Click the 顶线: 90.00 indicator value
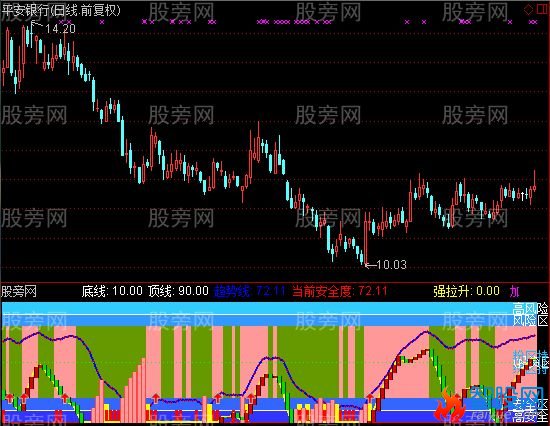The height and width of the screenshot is (426, 550). tap(178, 291)
